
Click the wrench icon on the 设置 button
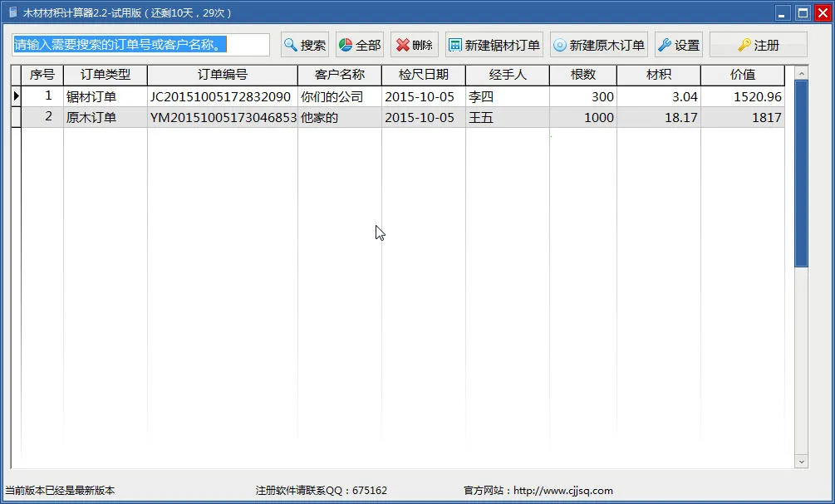click(664, 45)
